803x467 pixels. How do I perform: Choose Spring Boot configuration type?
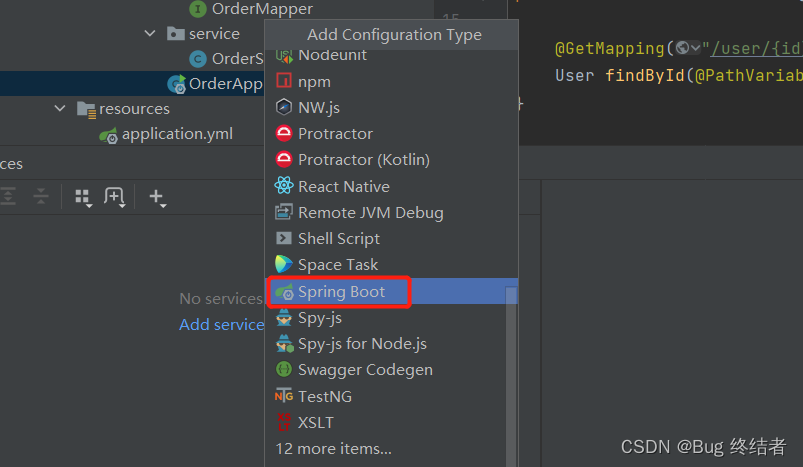(392, 291)
